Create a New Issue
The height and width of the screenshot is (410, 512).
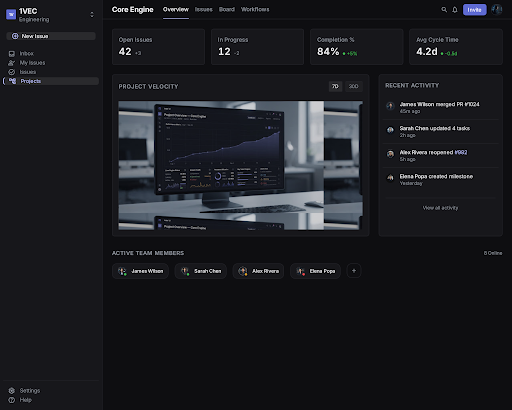pyautogui.click(x=51, y=36)
